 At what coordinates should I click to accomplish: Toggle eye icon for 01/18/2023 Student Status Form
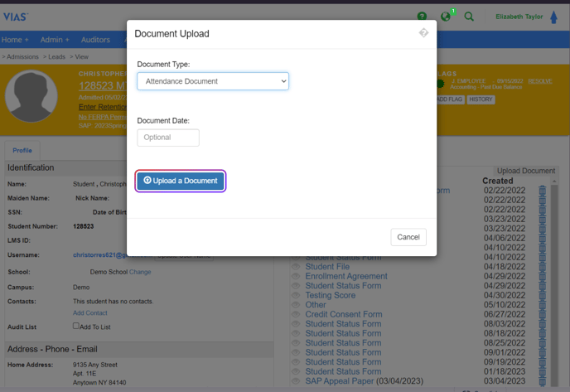[x=296, y=371]
